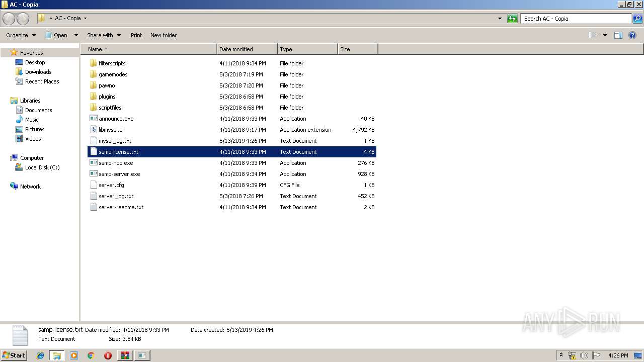The width and height of the screenshot is (644, 362).
Task: Select the scriptfiles folder icon
Action: point(93,108)
